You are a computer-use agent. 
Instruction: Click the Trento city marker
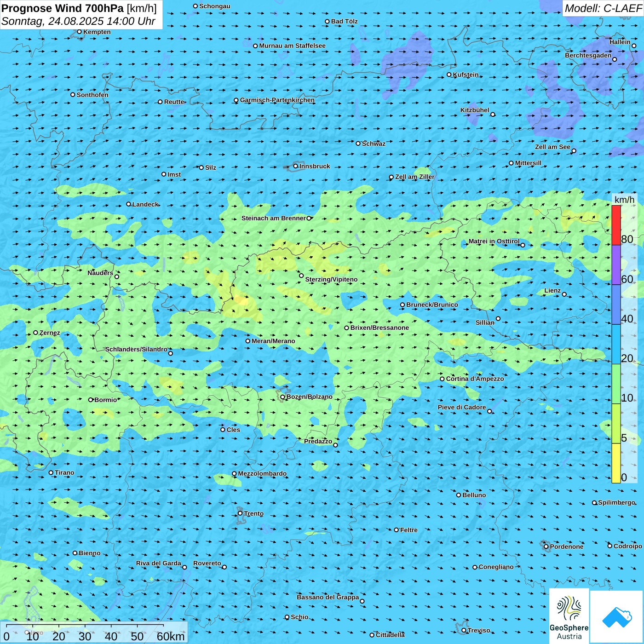[240, 513]
